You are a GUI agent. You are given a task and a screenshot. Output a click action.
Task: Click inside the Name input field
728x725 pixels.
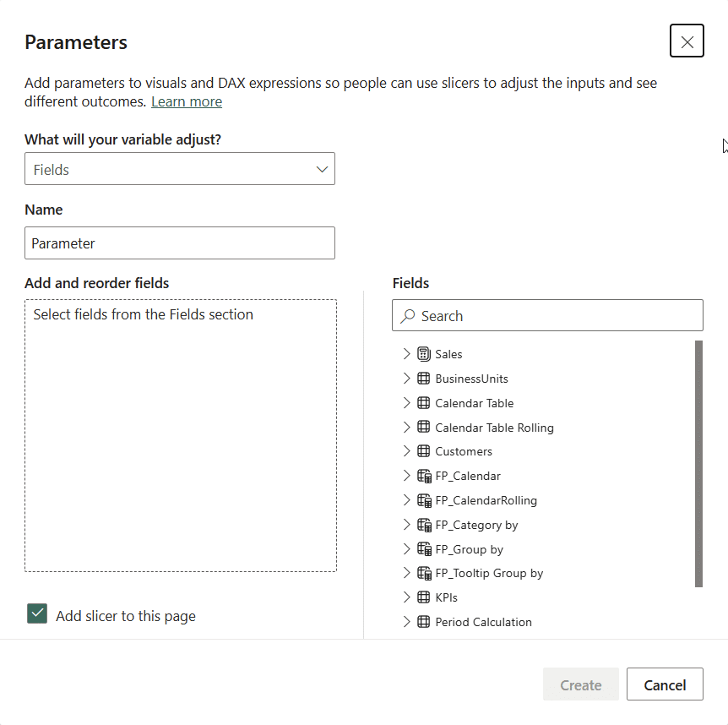[180, 243]
